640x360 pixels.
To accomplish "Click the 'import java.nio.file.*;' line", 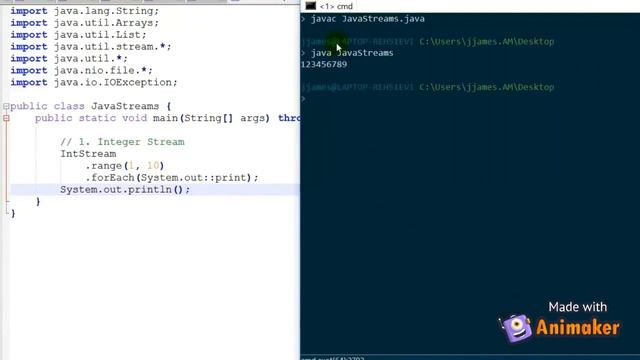I will [82, 70].
